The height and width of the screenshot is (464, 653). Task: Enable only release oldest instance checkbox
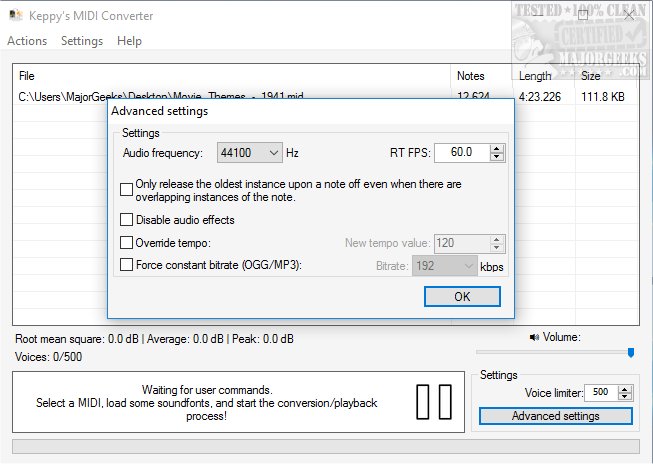126,190
